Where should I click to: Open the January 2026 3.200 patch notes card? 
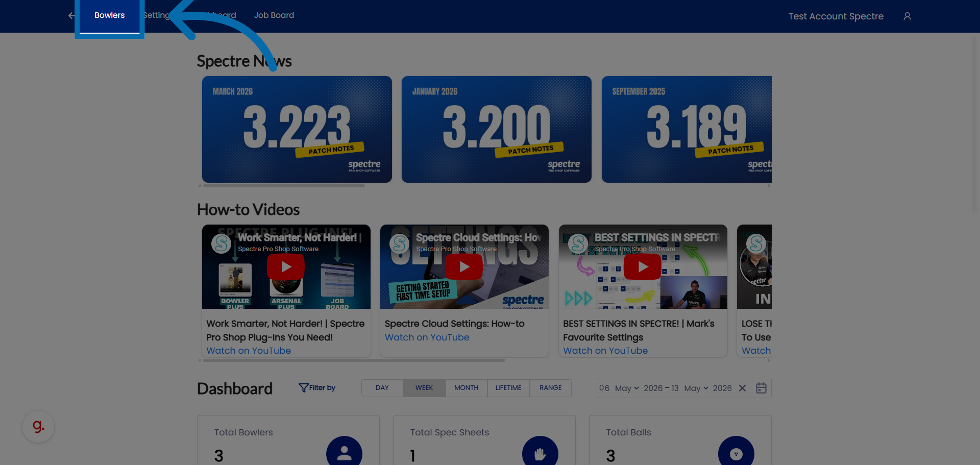(497, 129)
